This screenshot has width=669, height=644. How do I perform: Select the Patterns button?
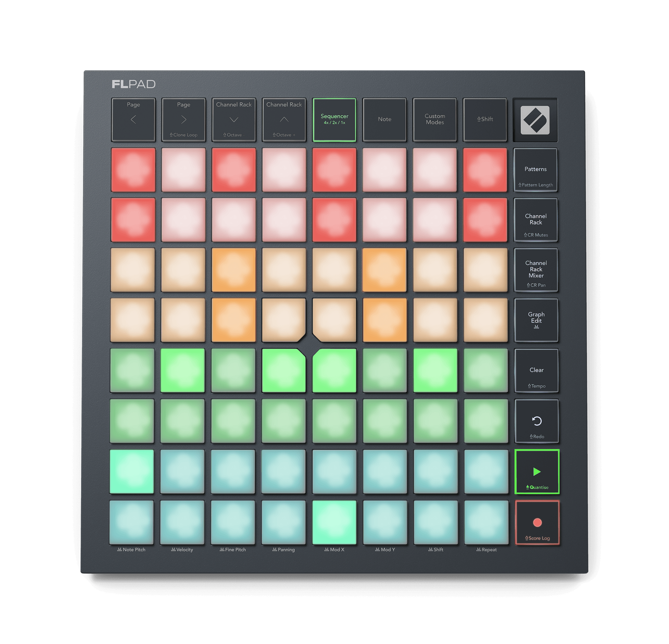point(535,169)
